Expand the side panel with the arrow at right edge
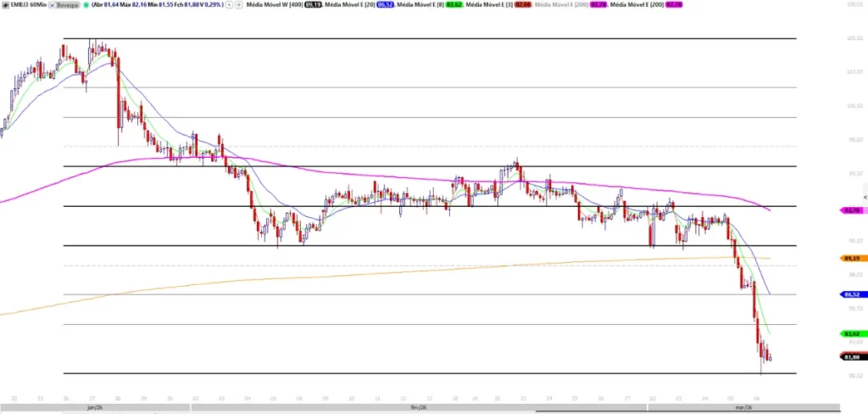868x414 pixels. click(865, 198)
